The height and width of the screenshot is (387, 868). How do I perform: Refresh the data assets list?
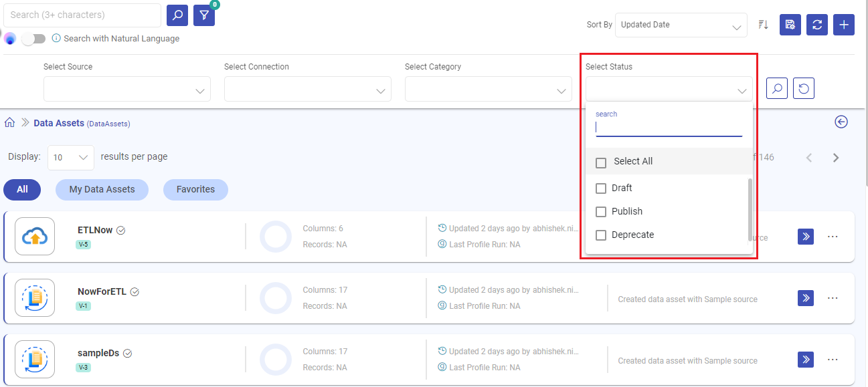(816, 25)
